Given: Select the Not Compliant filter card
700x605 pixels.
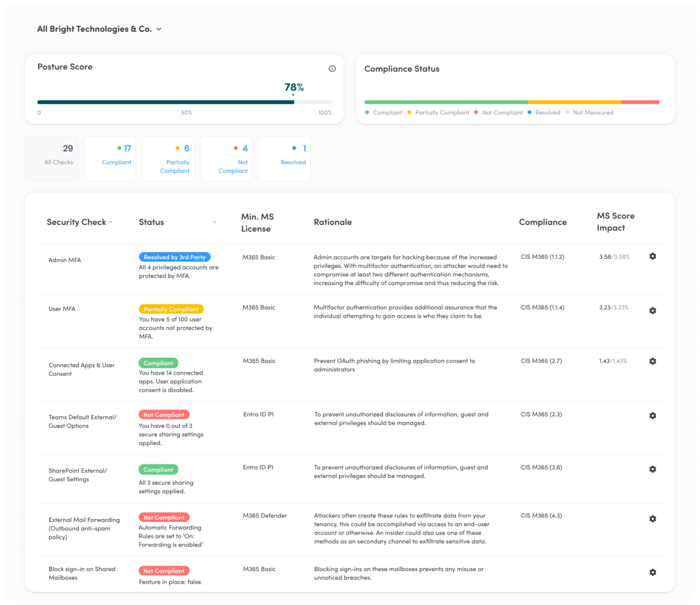Looking at the screenshot, I should tap(226, 158).
